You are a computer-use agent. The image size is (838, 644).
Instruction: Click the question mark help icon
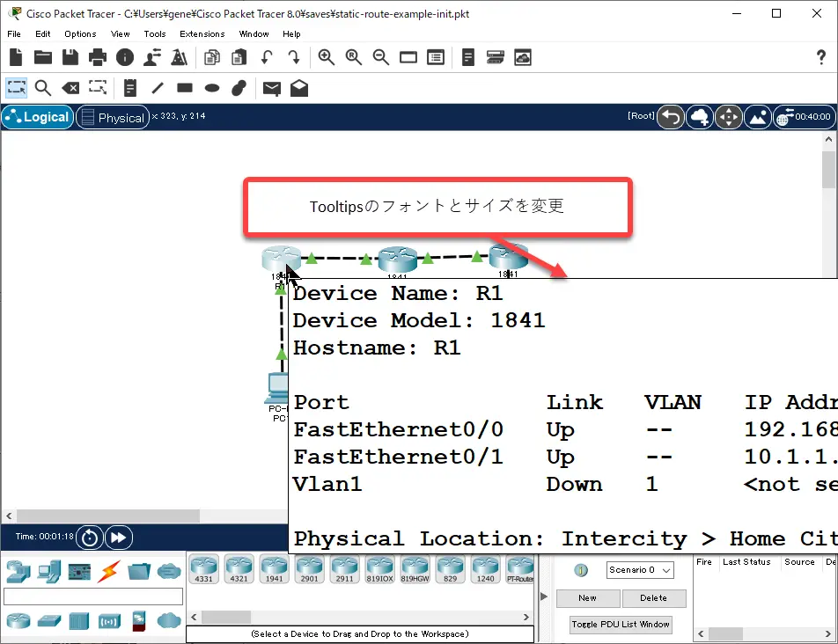[x=821, y=57]
